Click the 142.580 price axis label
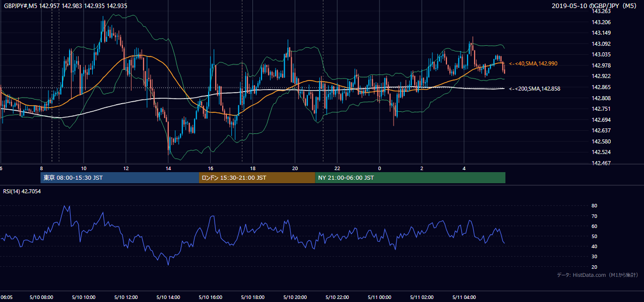Viewport: 644px width, 302px height. 601,141
